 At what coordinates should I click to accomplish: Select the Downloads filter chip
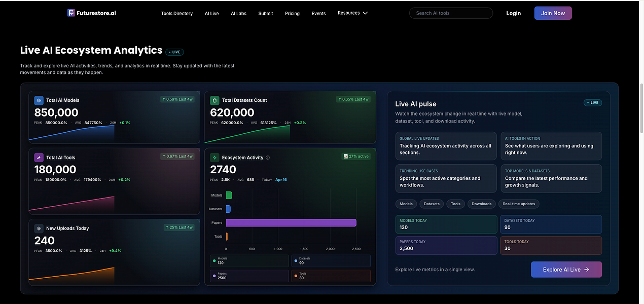point(481,204)
